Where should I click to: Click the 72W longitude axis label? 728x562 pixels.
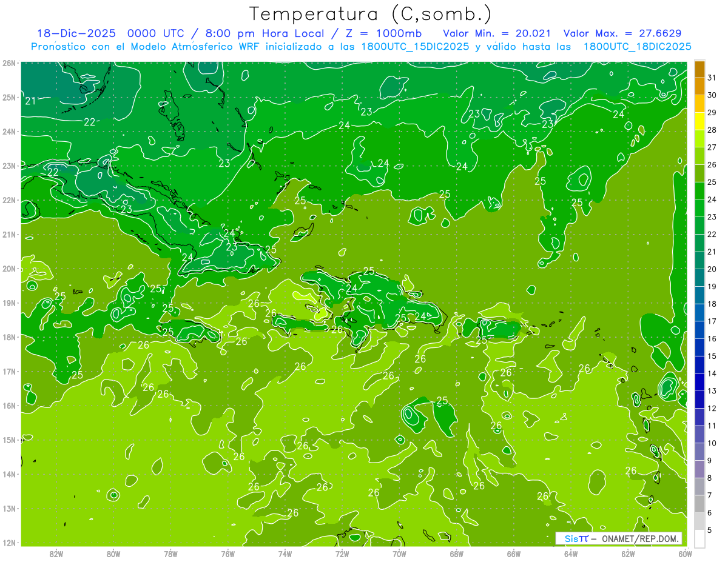click(x=342, y=553)
